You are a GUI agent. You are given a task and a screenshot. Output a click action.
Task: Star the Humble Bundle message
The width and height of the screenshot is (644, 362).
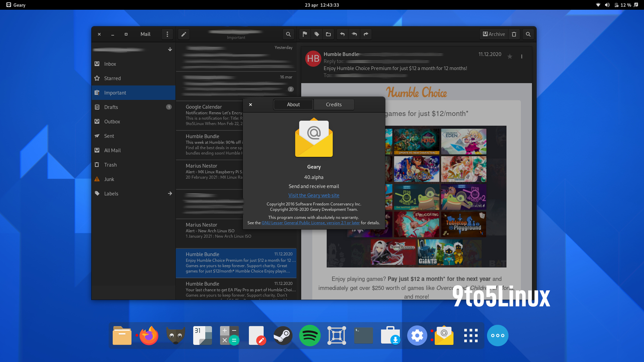click(510, 56)
